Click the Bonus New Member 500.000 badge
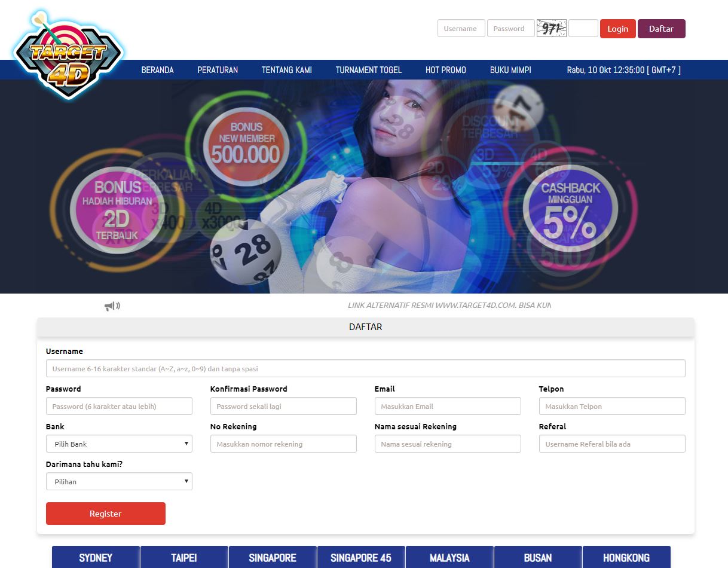 click(246, 143)
